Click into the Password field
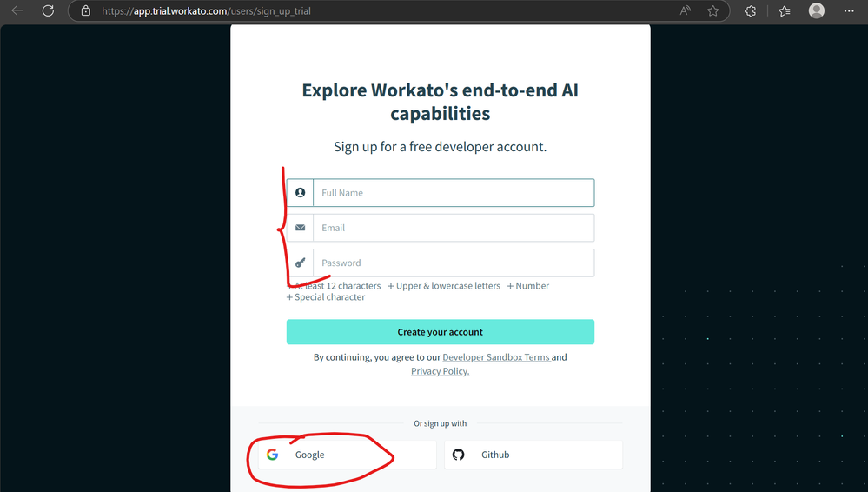Screen dimensions: 868x492 click(x=453, y=263)
